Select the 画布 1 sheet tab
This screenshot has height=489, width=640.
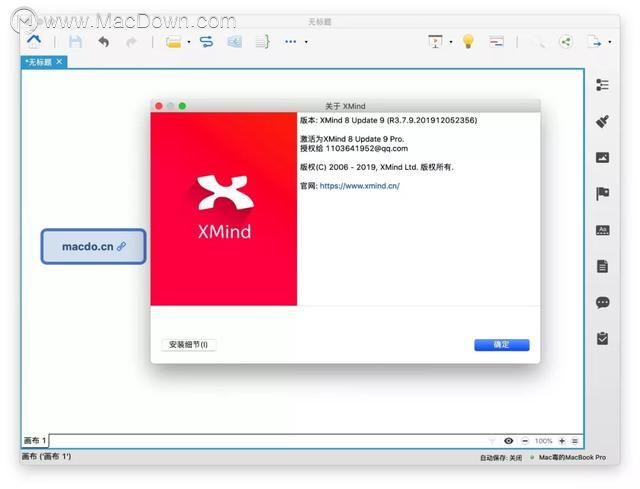(35, 441)
